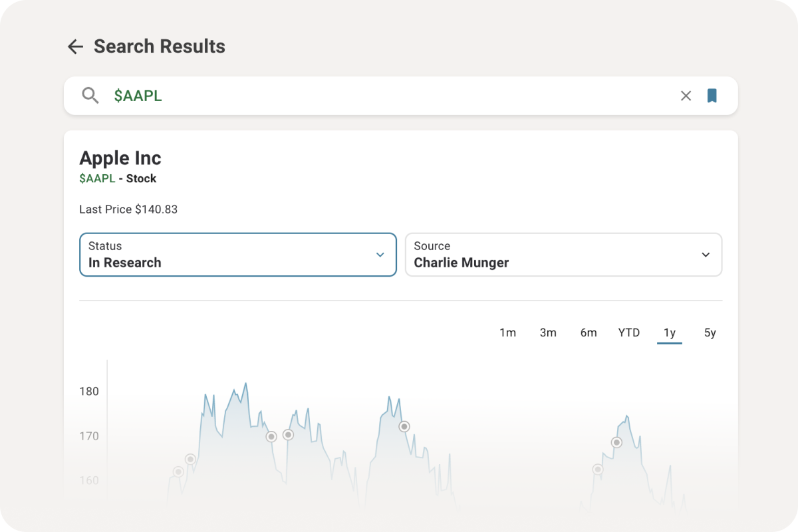
Task: Click the Apple Inc heading
Action: coord(120,158)
